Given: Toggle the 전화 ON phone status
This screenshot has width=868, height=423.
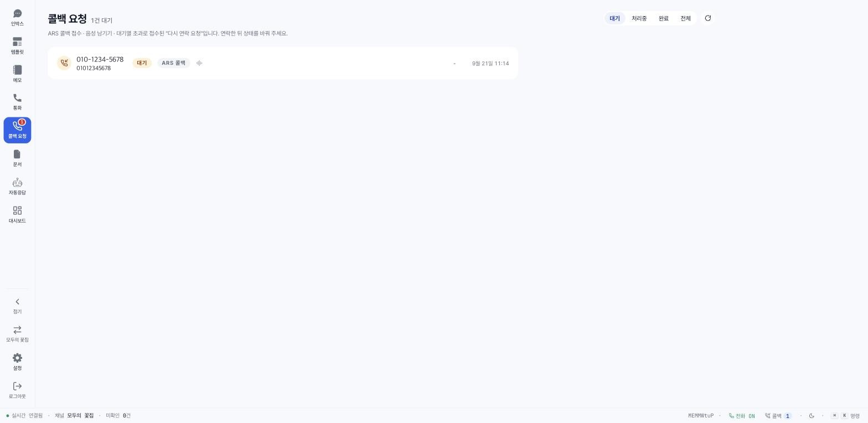Looking at the screenshot, I should (x=742, y=416).
